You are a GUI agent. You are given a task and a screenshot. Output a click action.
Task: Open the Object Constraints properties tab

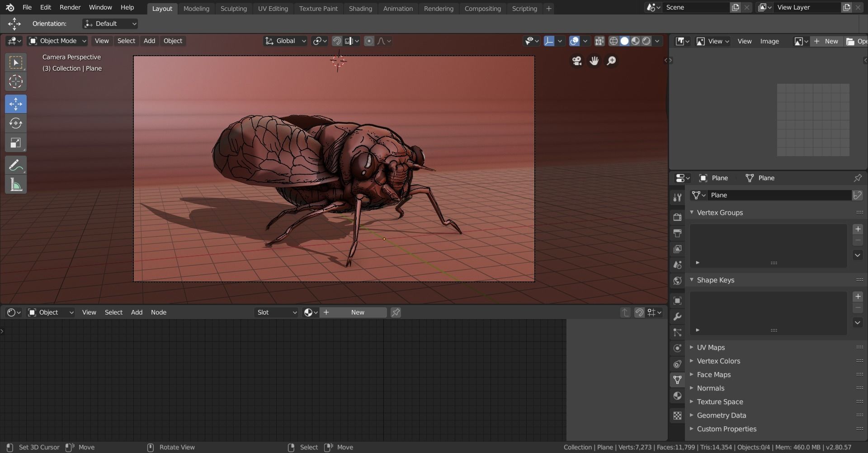(677, 364)
